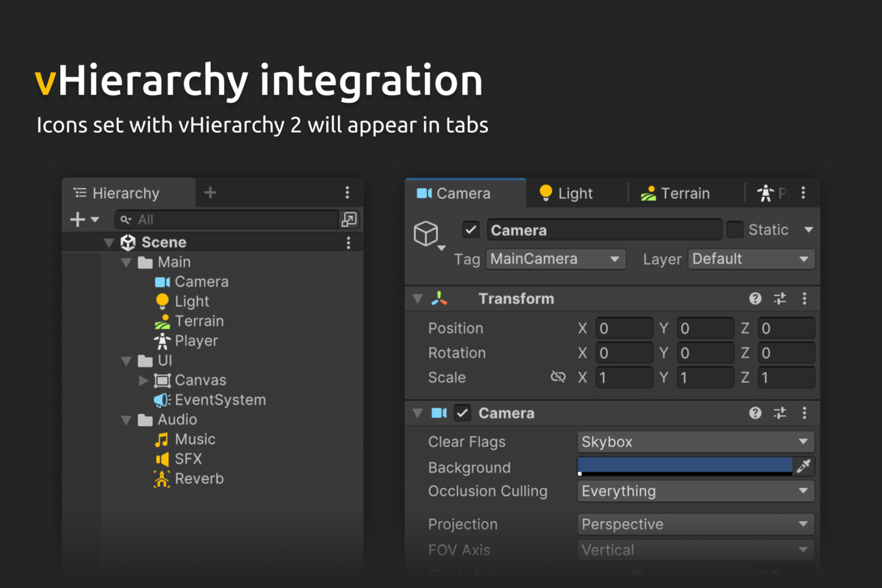Click the Camera name field in Inspector
This screenshot has height=588, width=882.
(604, 230)
